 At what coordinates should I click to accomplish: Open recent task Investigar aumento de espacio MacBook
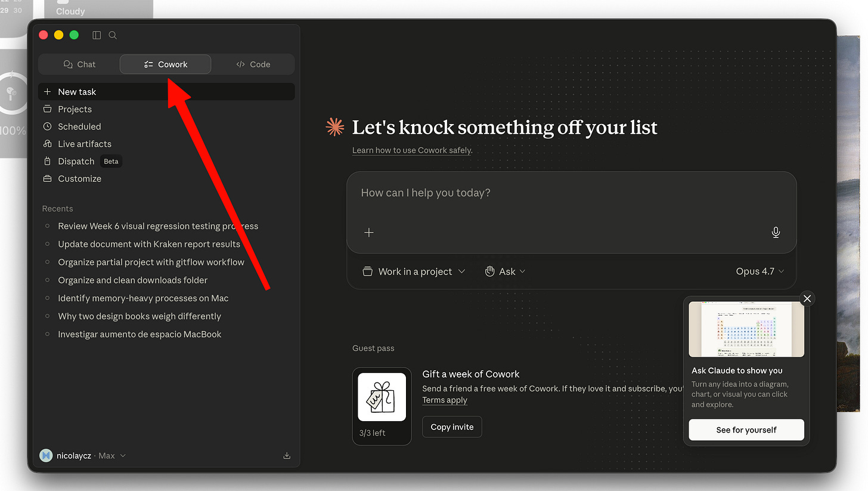pyautogui.click(x=139, y=334)
